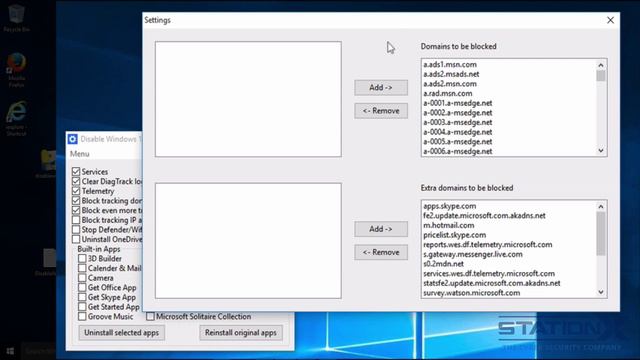Check the Uninstall OneDrive option
This screenshot has height=360, width=640.
(x=76, y=239)
